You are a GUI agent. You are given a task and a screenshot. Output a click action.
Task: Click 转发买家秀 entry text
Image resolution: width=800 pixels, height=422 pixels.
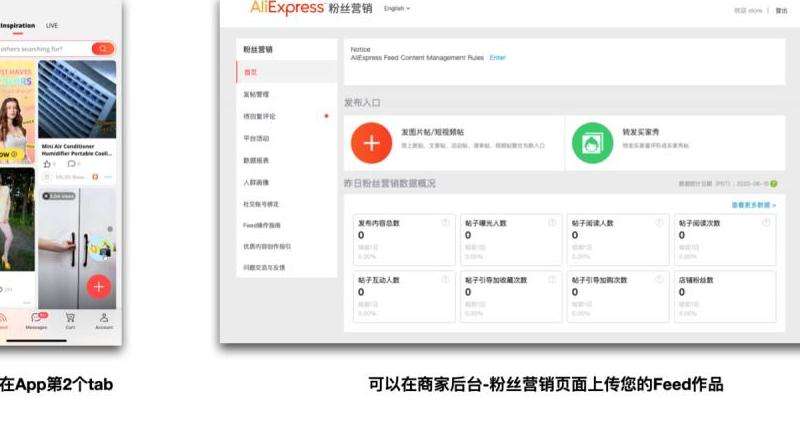click(x=641, y=132)
